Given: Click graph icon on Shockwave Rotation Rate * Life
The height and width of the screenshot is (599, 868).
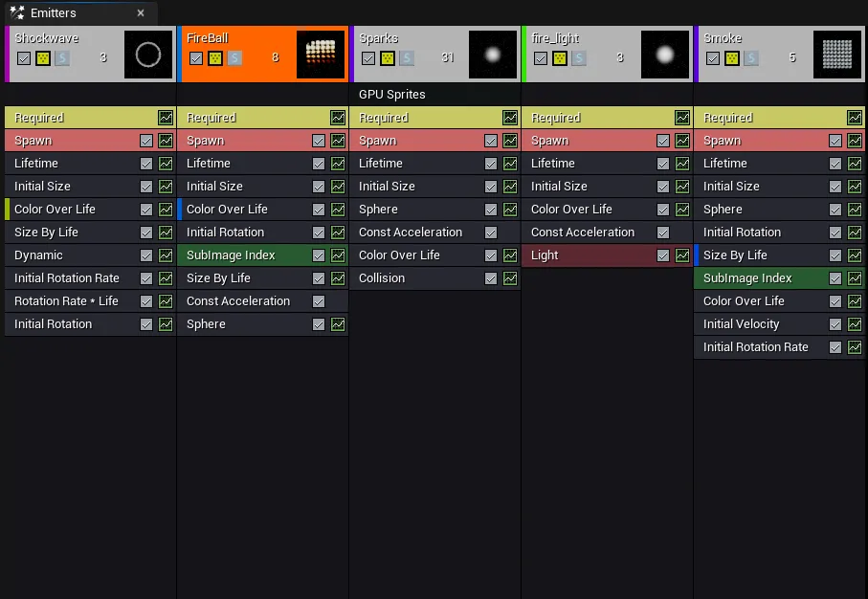Looking at the screenshot, I should (166, 301).
